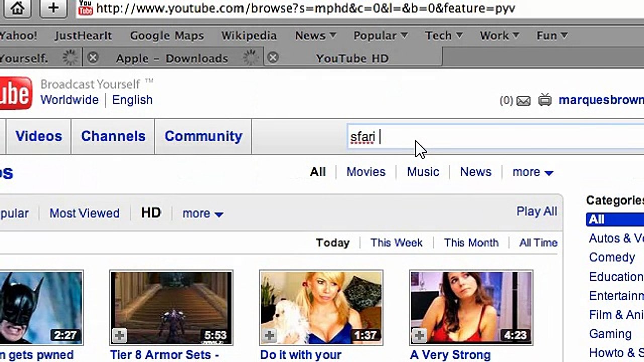The width and height of the screenshot is (644, 362).
Task: Open the 'Tier 8 Armor Sets -' video title
Action: pyautogui.click(x=164, y=355)
